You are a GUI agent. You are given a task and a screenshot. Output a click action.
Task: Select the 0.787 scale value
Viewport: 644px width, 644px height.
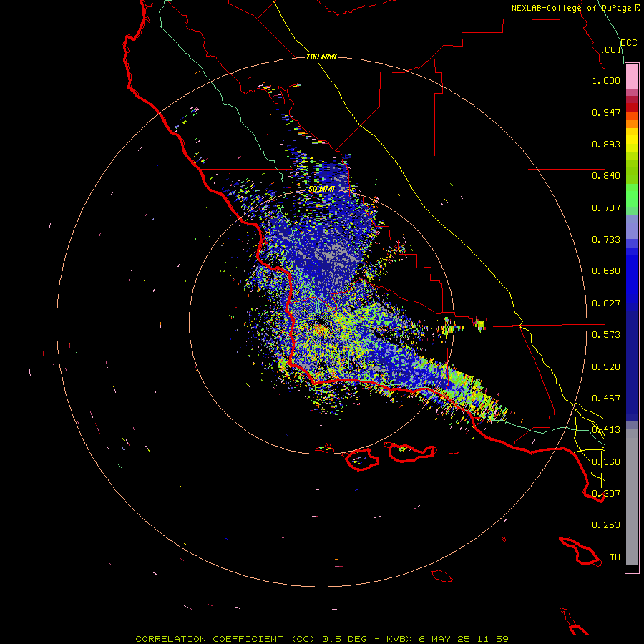(606, 208)
